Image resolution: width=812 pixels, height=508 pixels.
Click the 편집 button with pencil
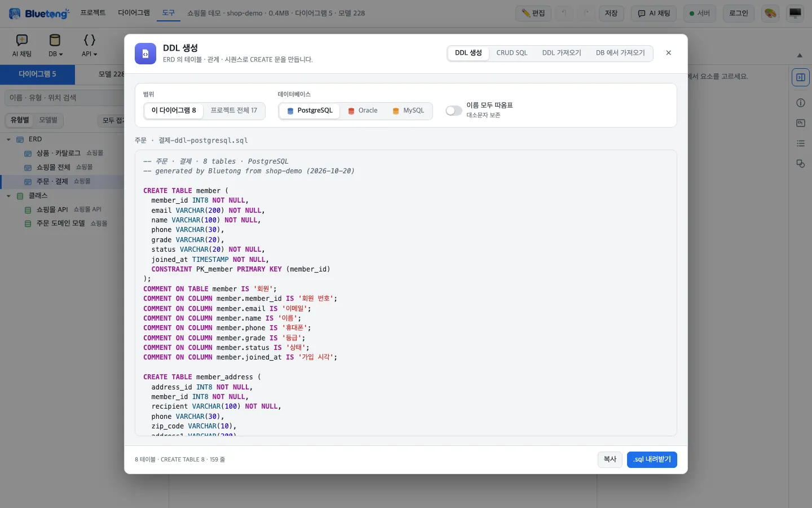point(533,13)
